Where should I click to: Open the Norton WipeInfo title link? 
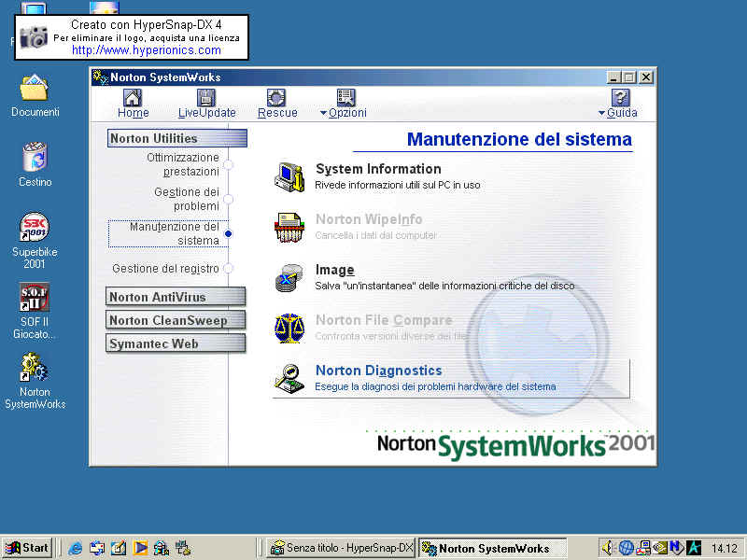coord(369,219)
